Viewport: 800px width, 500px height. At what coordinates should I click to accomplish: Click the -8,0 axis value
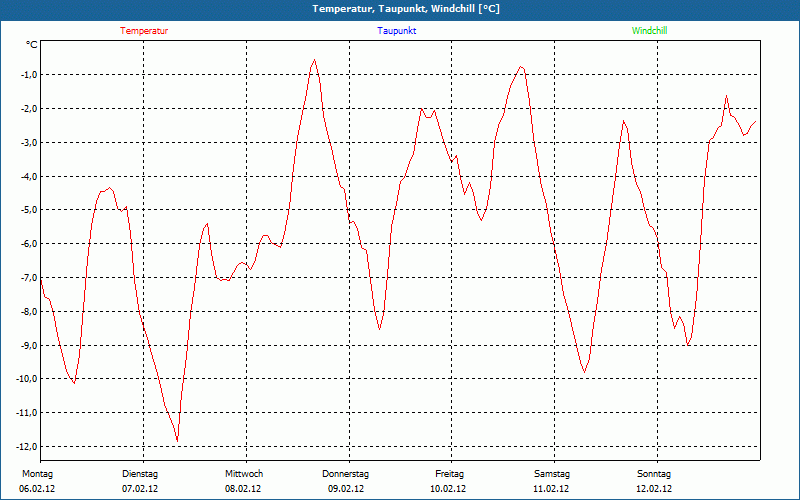(29, 311)
